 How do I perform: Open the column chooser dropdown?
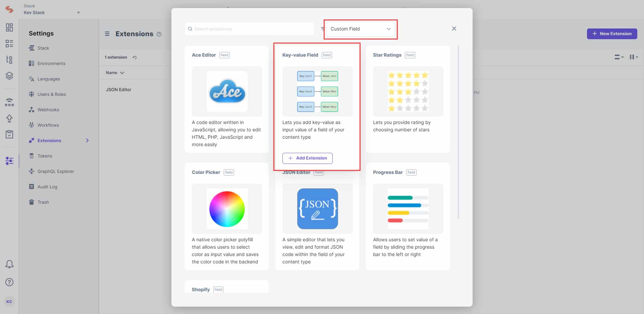pyautogui.click(x=634, y=57)
